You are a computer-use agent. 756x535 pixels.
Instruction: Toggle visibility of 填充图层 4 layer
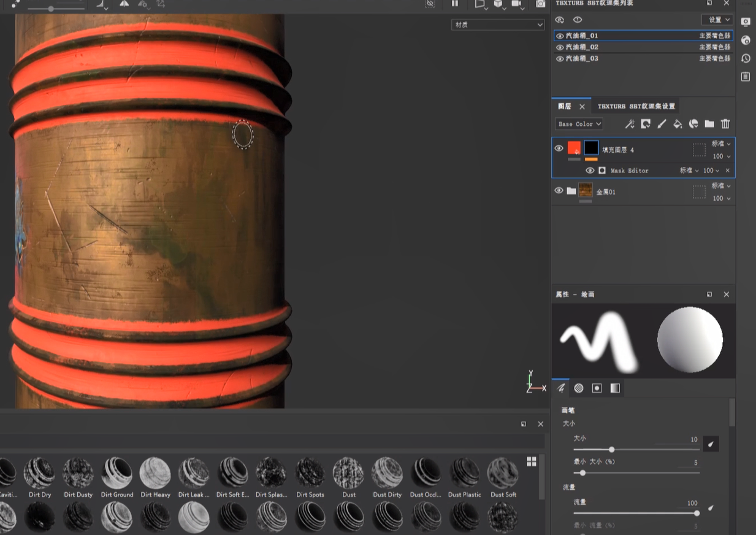coord(559,148)
